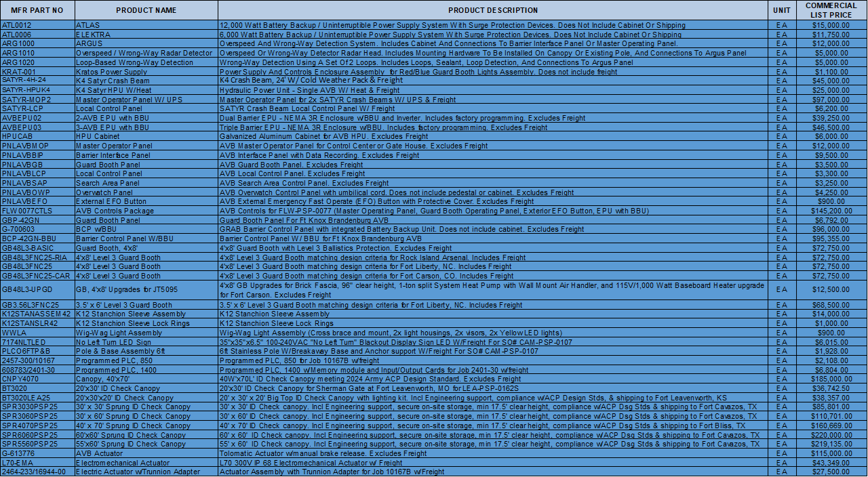Viewport: 868px width, 477px height.
Task: Select the Barrier Interface Panel cell
Action: (146, 155)
